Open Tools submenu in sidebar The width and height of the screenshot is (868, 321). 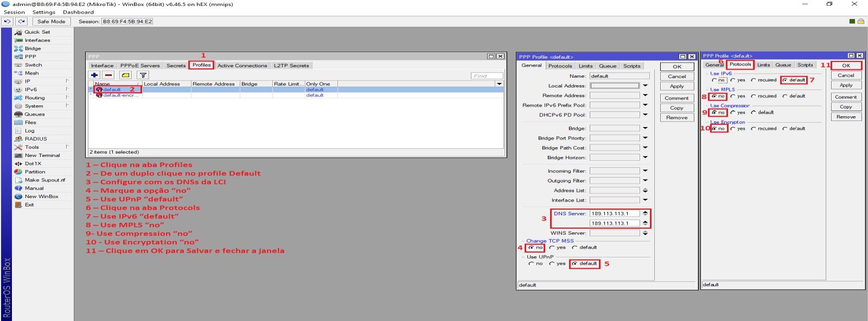click(31, 147)
